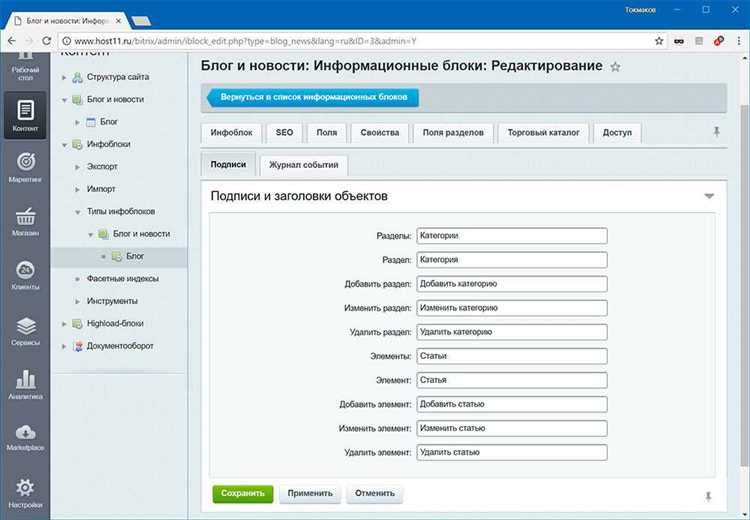Click the red browser extension icon
This screenshot has height=520, width=750.
tap(718, 41)
